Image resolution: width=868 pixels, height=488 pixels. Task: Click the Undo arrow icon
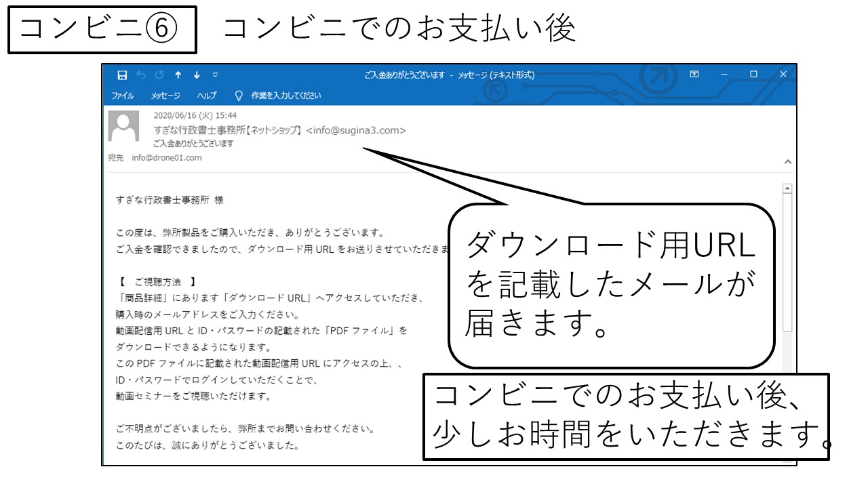coord(141,75)
